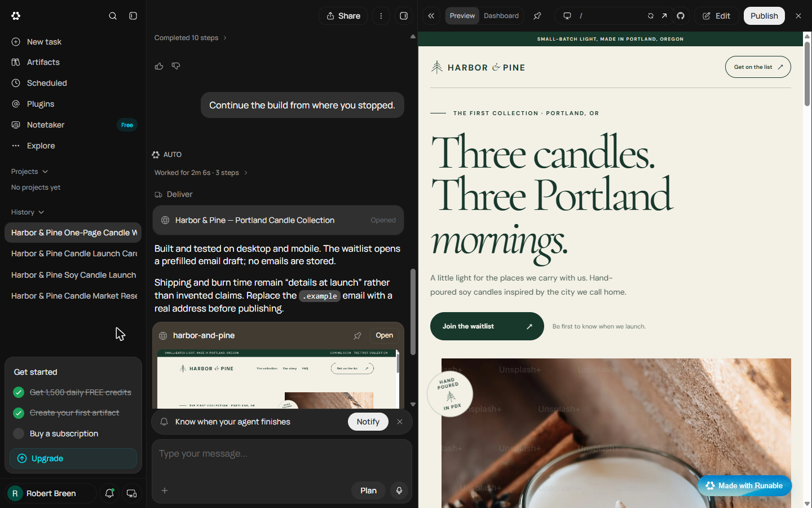Open the GitHub integration icon
This screenshot has height=508, width=812.
(681, 16)
